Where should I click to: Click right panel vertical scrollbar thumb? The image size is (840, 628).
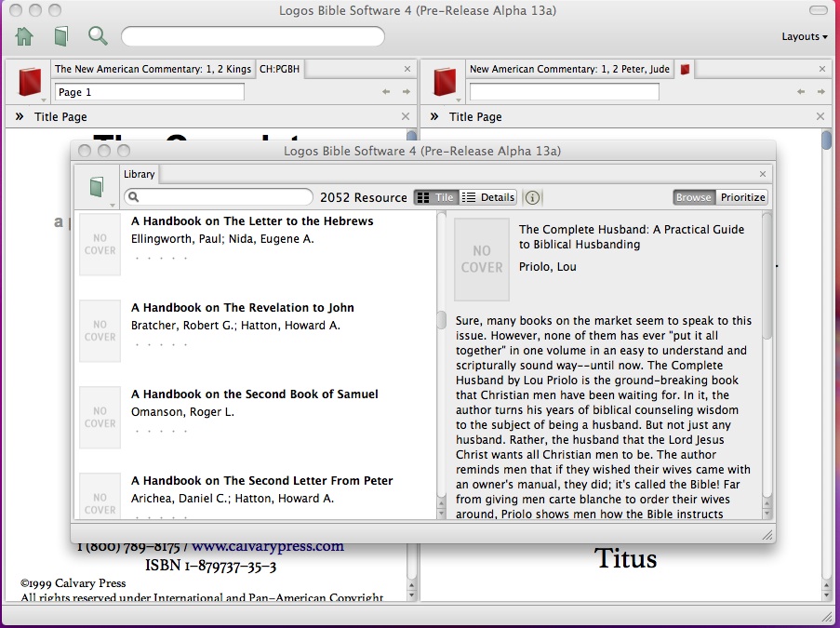pos(826,140)
